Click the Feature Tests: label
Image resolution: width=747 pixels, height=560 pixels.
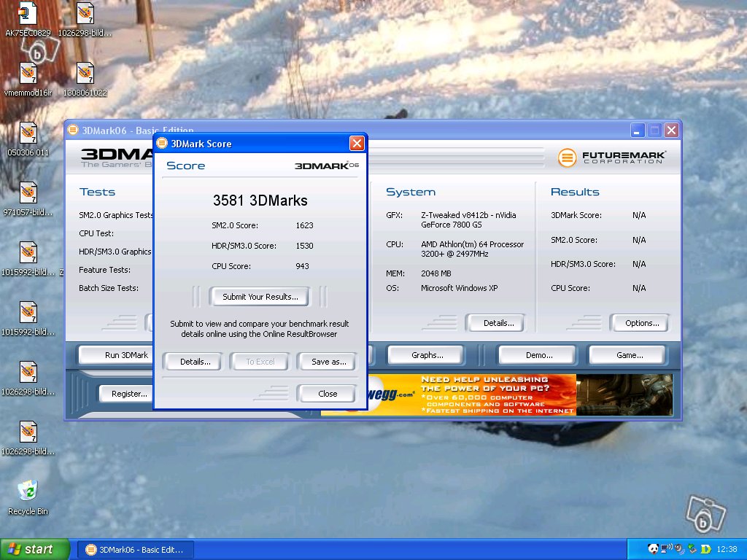[x=105, y=270]
